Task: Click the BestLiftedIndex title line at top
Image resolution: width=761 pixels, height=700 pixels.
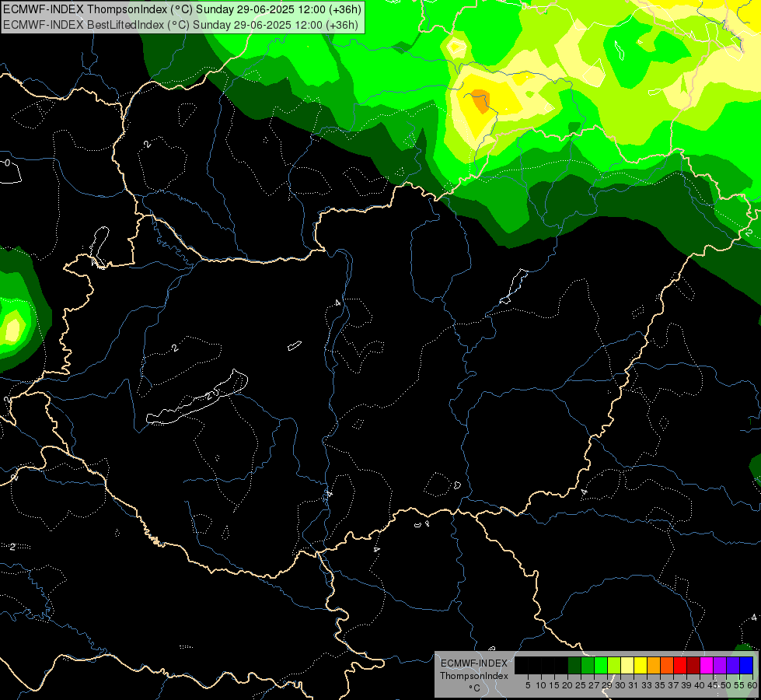Action: point(180,25)
